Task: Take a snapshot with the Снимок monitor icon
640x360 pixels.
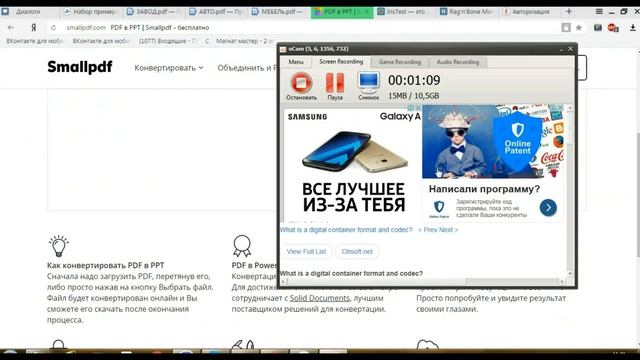Action: (369, 86)
